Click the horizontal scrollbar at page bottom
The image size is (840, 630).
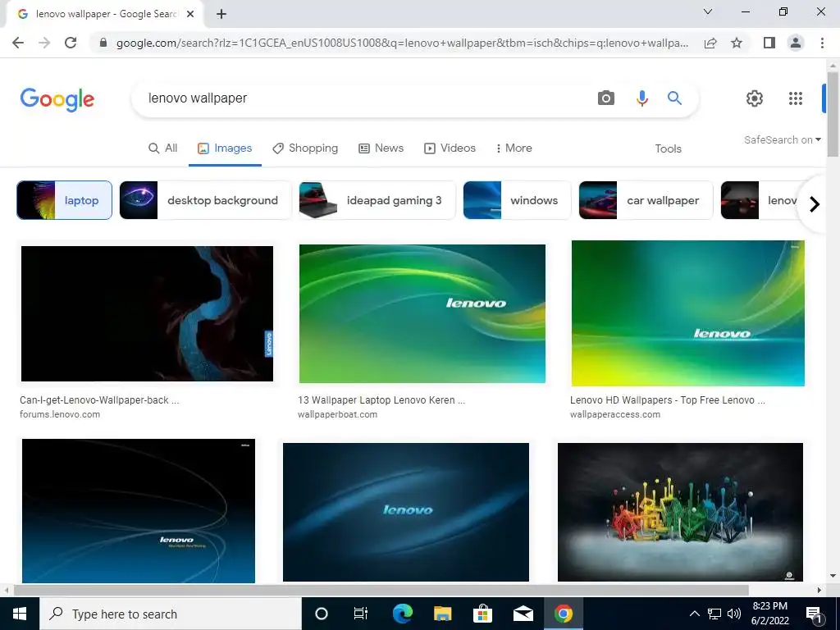point(381,591)
